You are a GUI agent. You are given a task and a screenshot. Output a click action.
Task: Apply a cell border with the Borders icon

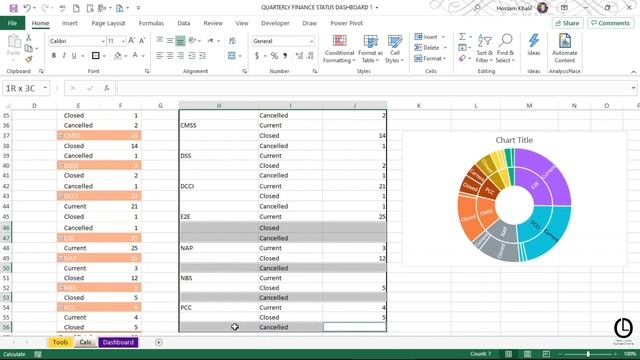click(x=96, y=56)
